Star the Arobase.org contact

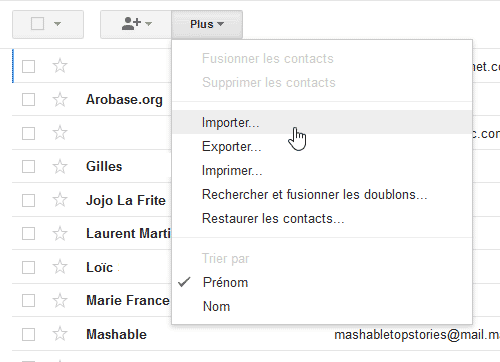click(60, 99)
